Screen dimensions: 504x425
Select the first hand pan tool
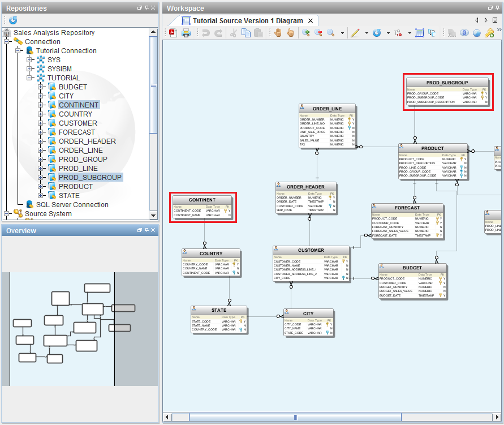(x=278, y=33)
